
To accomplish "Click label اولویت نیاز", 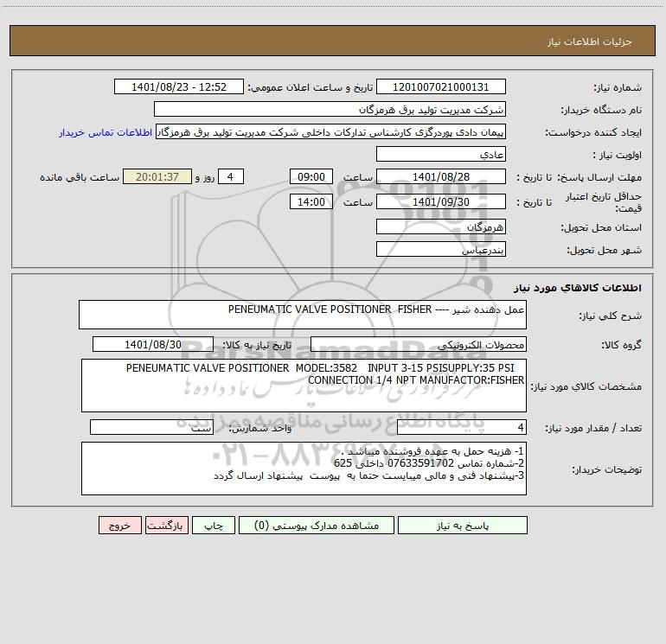I will click(618, 155).
